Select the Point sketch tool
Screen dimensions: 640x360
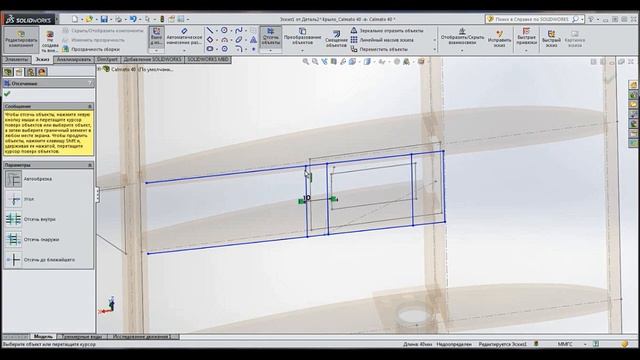pos(253,49)
